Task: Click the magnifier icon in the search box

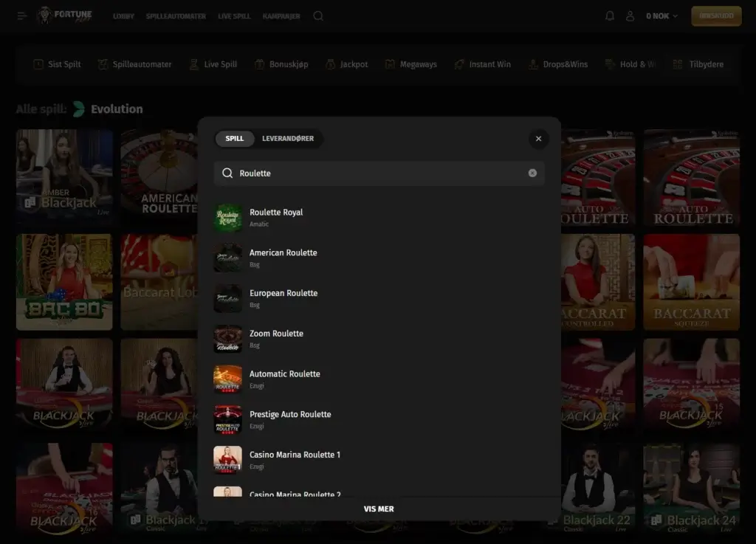Action: pyautogui.click(x=227, y=173)
